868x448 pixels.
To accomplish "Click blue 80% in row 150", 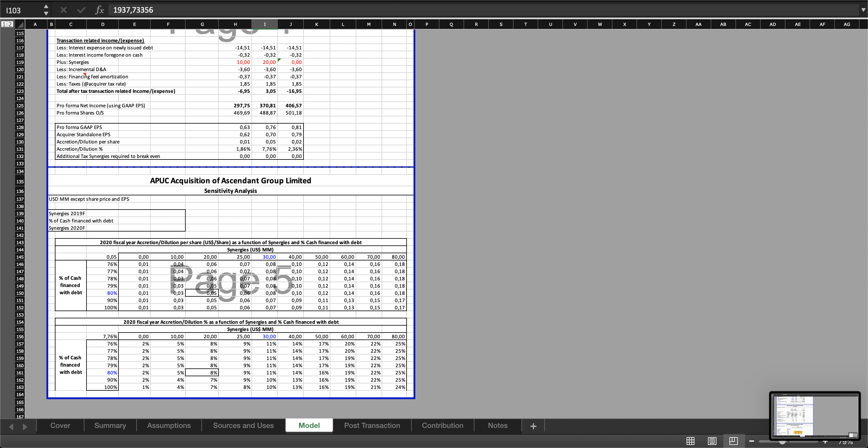I will point(112,293).
